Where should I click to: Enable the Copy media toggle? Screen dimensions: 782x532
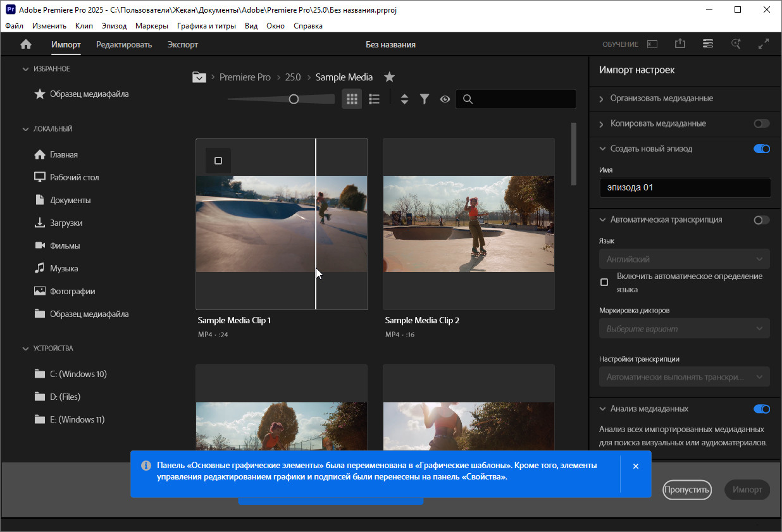(762, 123)
